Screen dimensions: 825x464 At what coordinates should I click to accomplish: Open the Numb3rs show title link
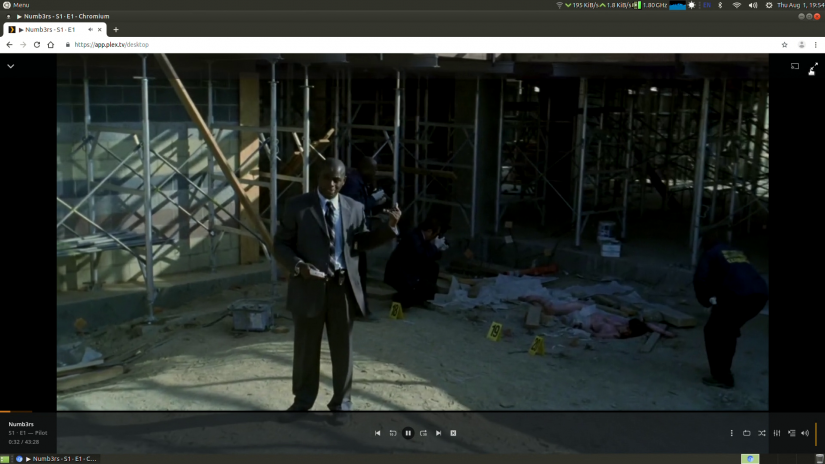click(21, 424)
